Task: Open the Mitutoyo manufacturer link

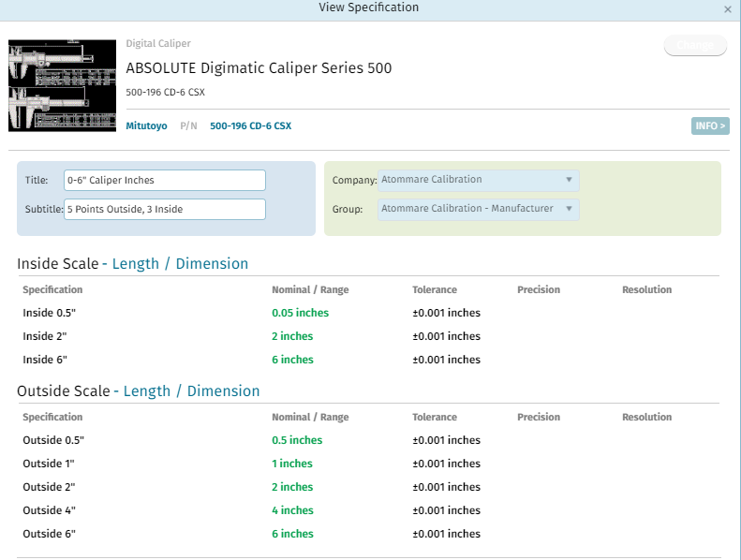Action: (146, 125)
